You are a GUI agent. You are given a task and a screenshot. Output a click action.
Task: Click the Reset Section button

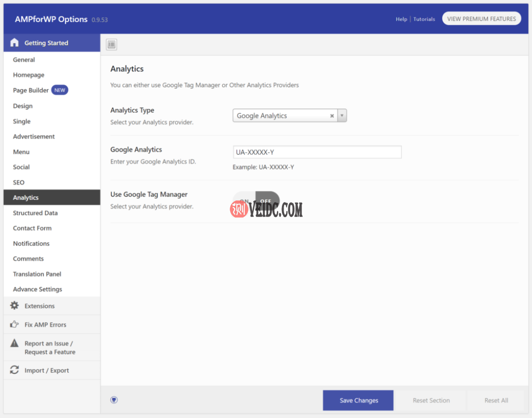coord(431,400)
